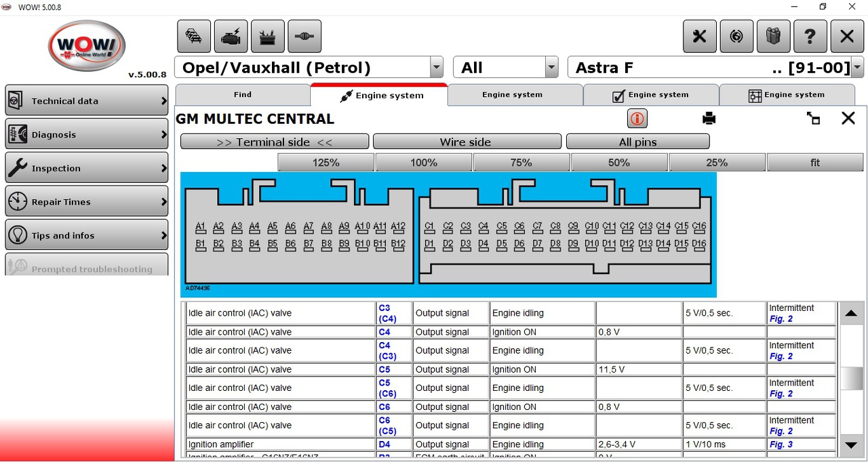The width and height of the screenshot is (868, 462).
Task: Set zoom to 25%
Action: [x=717, y=163]
